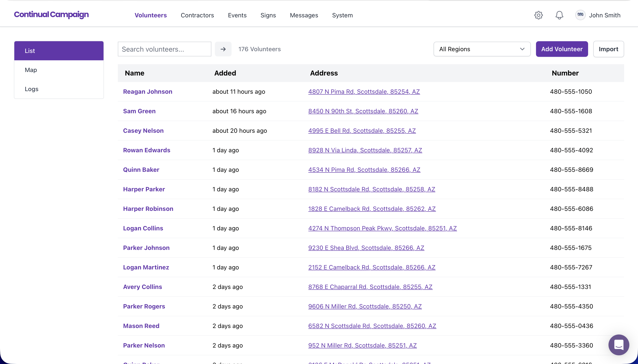Click John Smith's profile avatar
The image size is (638, 364).
(x=580, y=15)
